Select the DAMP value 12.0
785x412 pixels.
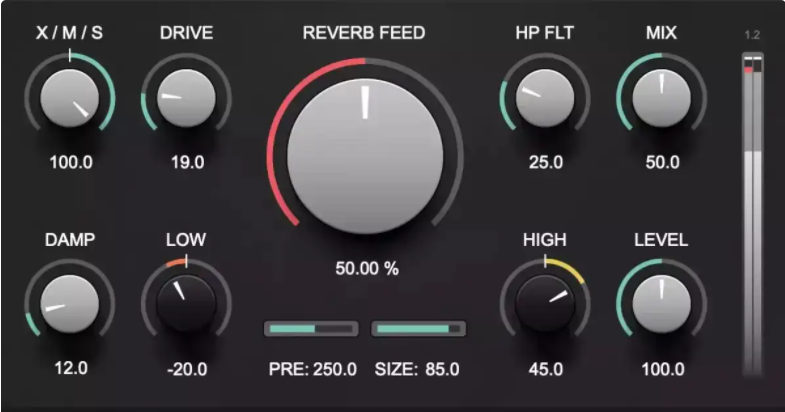pos(69,368)
